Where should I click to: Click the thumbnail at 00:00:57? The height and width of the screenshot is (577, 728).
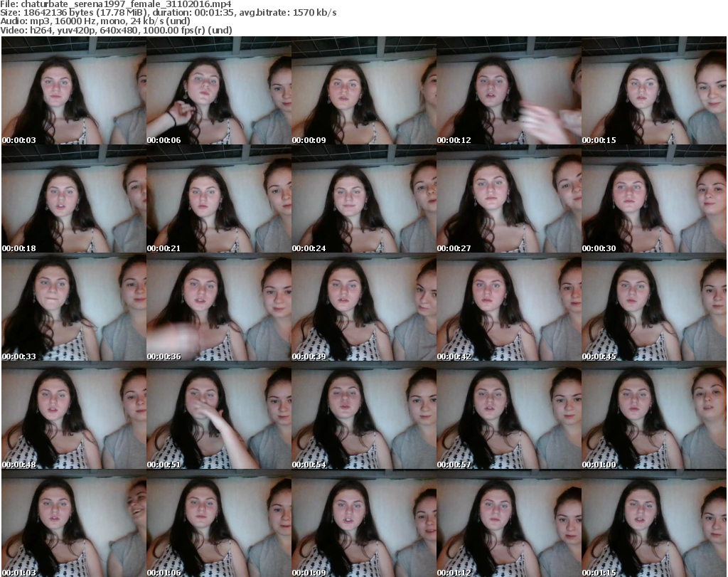[509, 415]
